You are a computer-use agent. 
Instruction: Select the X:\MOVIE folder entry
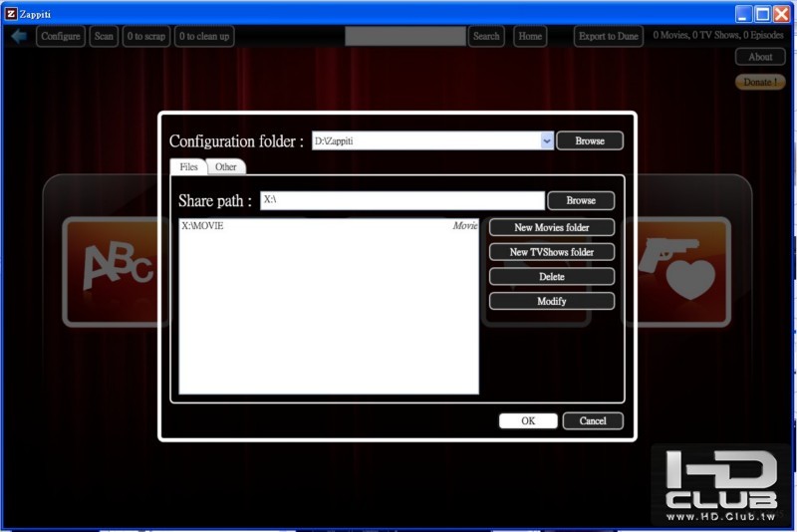(x=329, y=225)
